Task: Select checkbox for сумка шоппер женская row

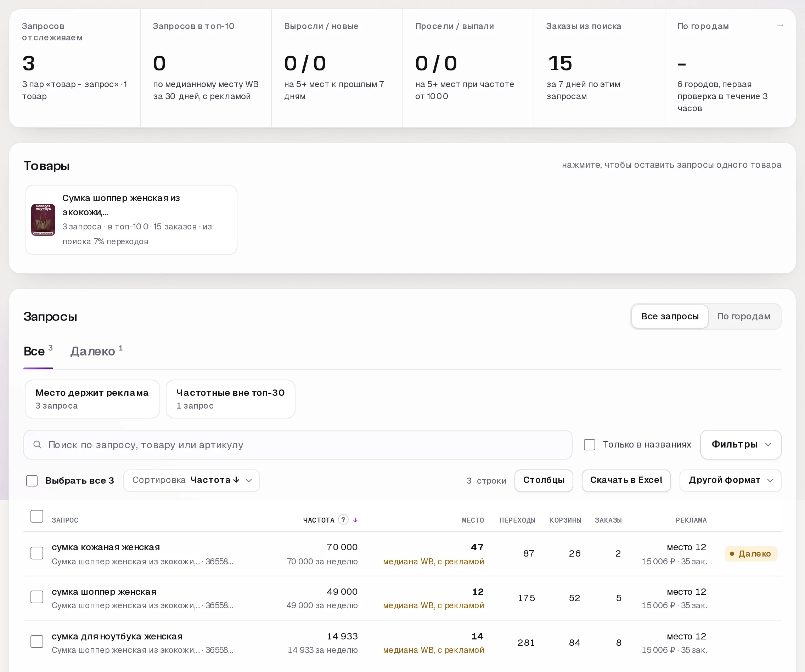Action: pyautogui.click(x=37, y=597)
